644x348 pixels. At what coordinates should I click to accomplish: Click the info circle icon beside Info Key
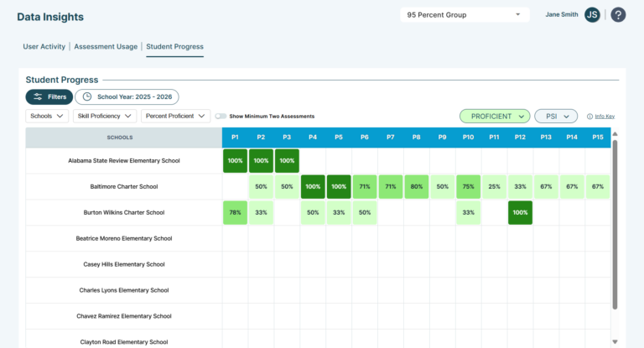coord(589,117)
